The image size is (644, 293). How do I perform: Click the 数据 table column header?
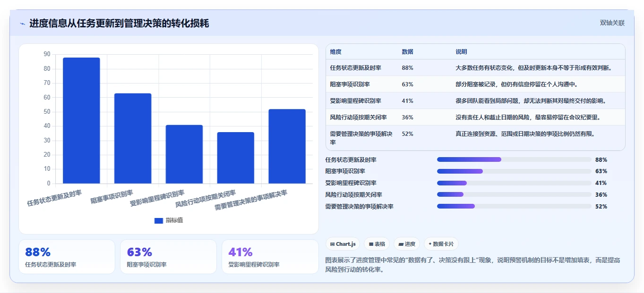tap(408, 52)
